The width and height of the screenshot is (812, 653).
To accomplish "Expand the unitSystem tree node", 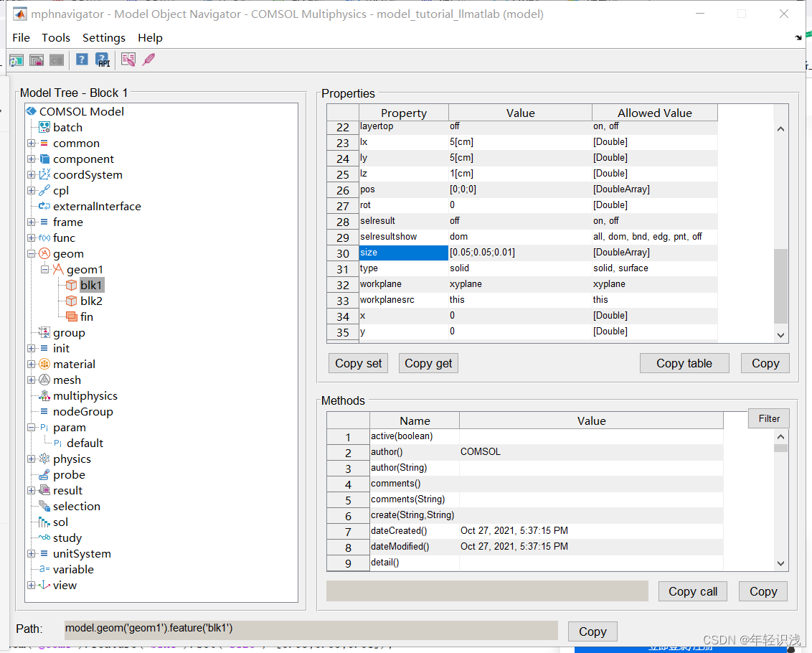I will pyautogui.click(x=31, y=553).
